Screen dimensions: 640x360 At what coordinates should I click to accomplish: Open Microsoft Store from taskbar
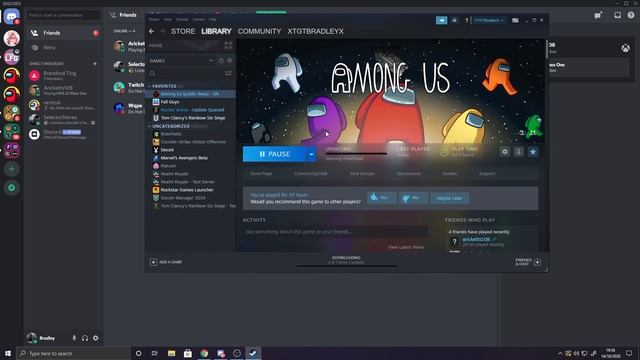[x=188, y=353]
